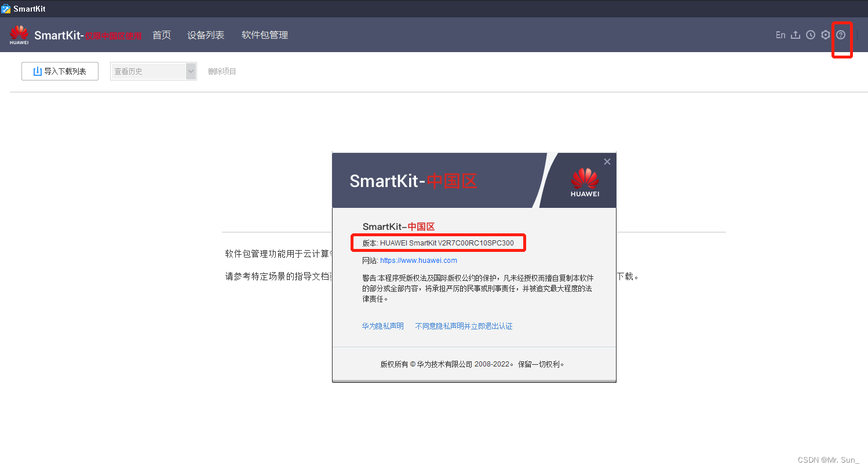
Task: Click the Huawei logo in the header
Action: click(19, 34)
